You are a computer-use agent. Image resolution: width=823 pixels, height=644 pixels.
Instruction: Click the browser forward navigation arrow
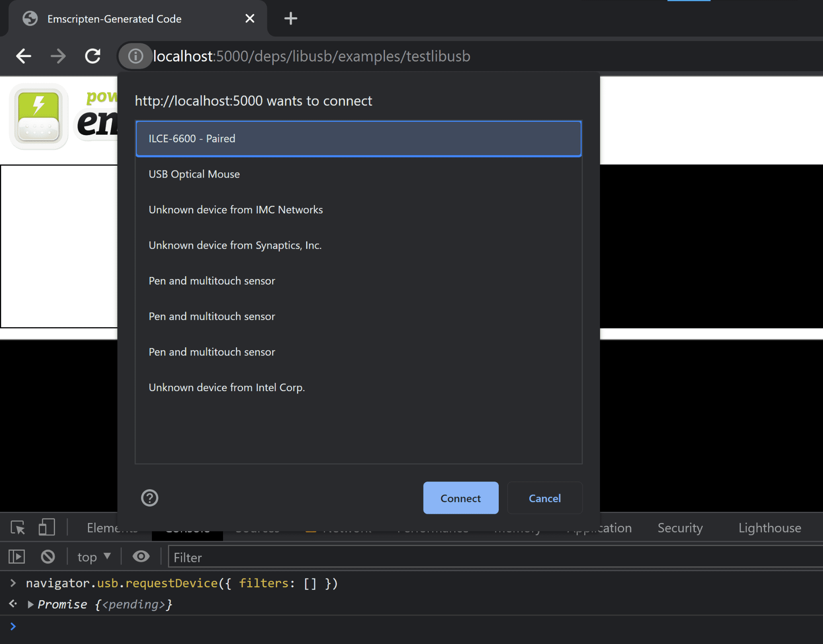(x=59, y=56)
